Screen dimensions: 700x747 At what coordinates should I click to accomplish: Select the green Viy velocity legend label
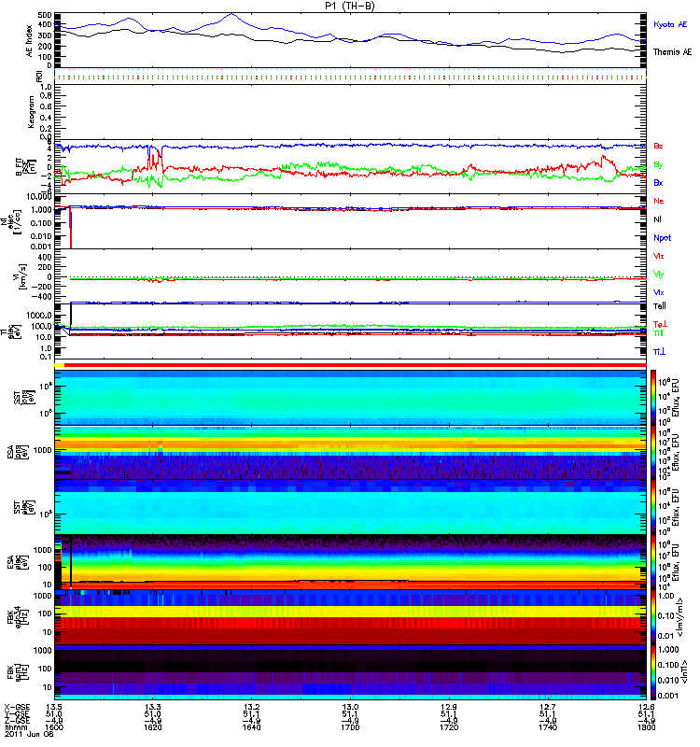[659, 273]
